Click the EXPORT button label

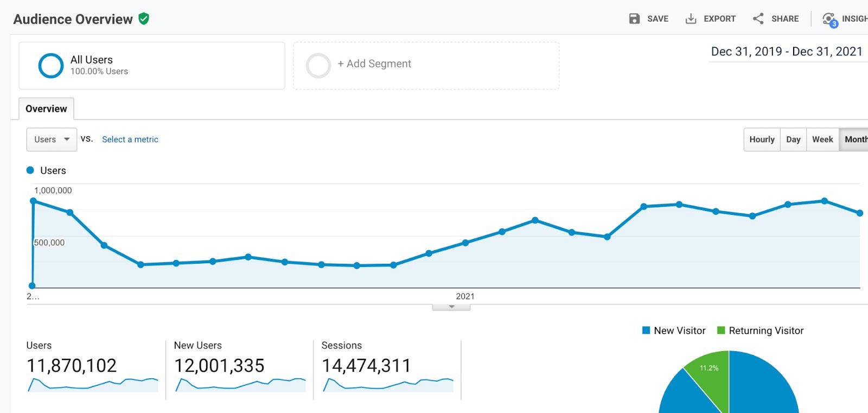tap(719, 19)
